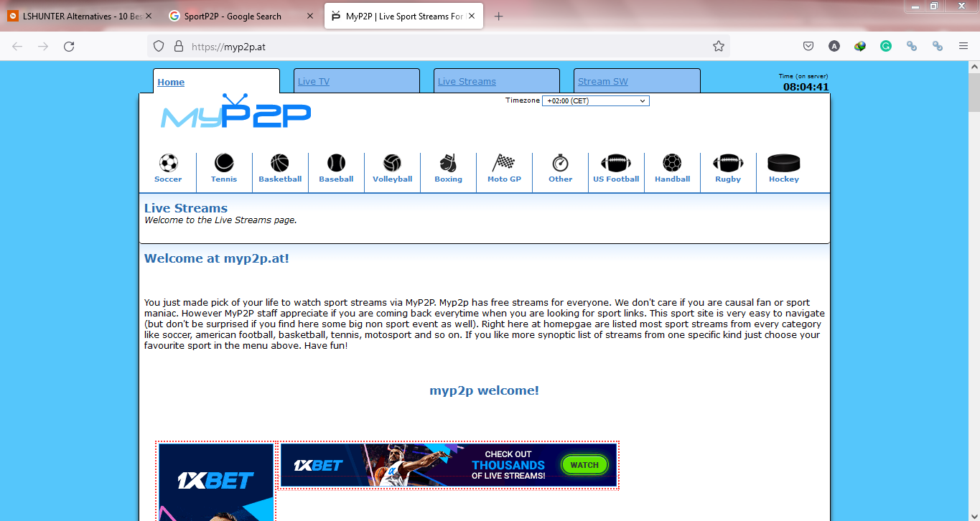Click the MyP2P site logo
The height and width of the screenshot is (521, 980).
(236, 112)
